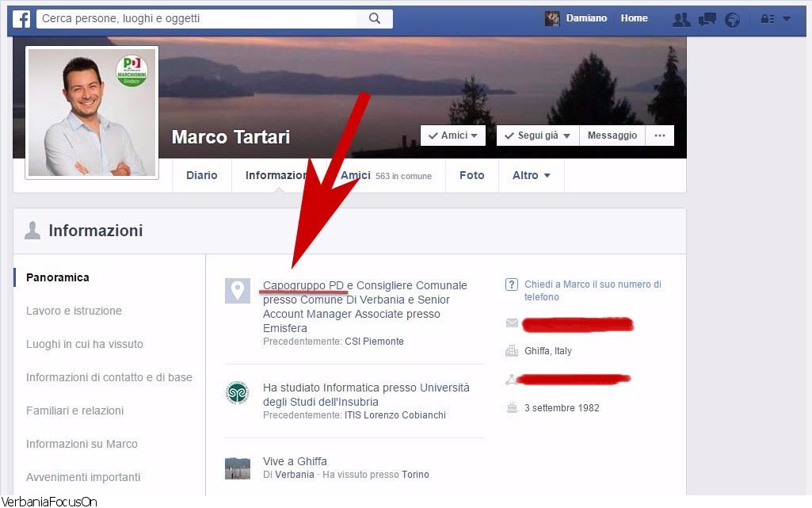Screen dimensions: 812x508
Task: Click the Ghiffa location photo thumbnail
Action: pos(237,468)
